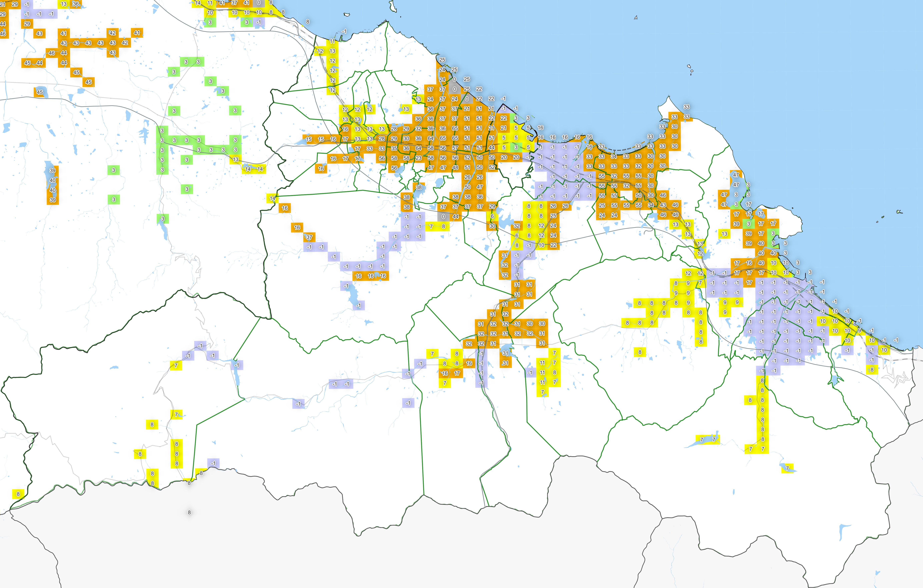Select the lone 37 cell above purple -1 chain
The height and width of the screenshot is (588, 923).
(x=309, y=237)
